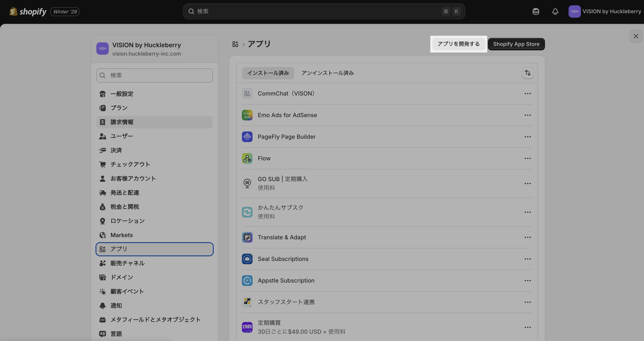Open the Sidekick assistant icon in top bar

tap(535, 11)
